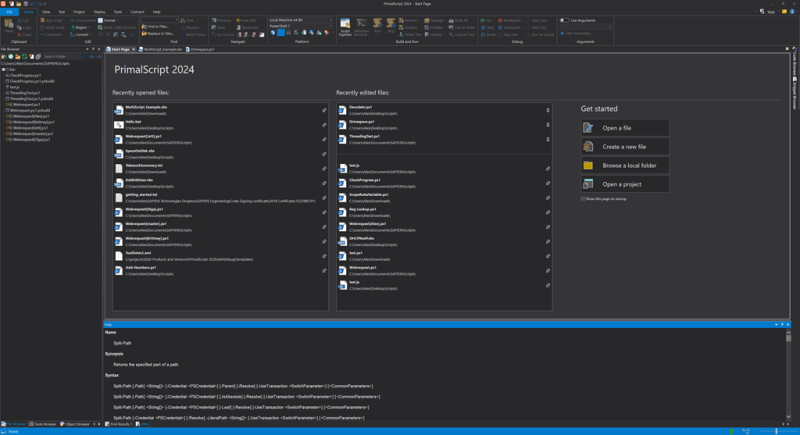Pin Hello.bat in recently opened files
Image resolution: width=800 pixels, height=435 pixels.
tap(324, 125)
